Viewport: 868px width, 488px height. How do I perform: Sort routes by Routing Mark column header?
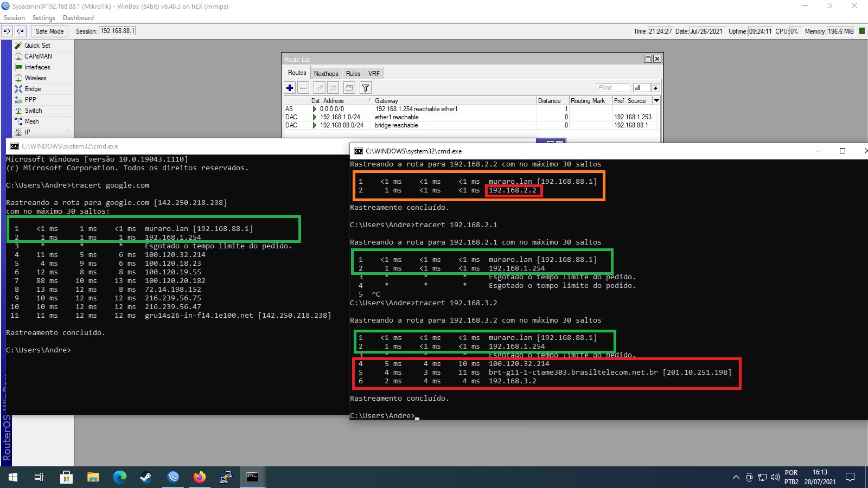click(x=590, y=101)
